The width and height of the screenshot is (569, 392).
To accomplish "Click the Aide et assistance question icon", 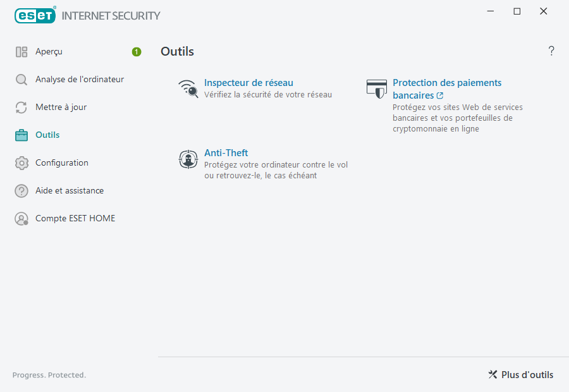I will [21, 190].
